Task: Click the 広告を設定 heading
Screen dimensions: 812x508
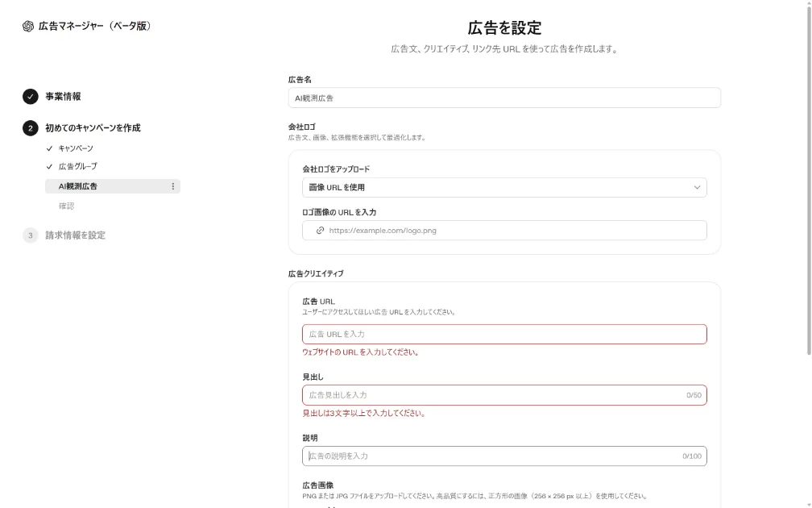Action: point(504,28)
